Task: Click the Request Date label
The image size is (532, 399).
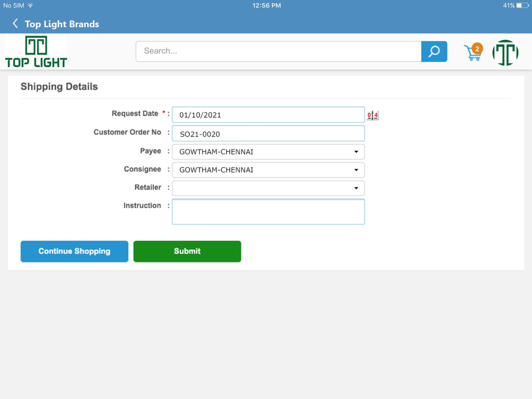Action: pyautogui.click(x=135, y=114)
